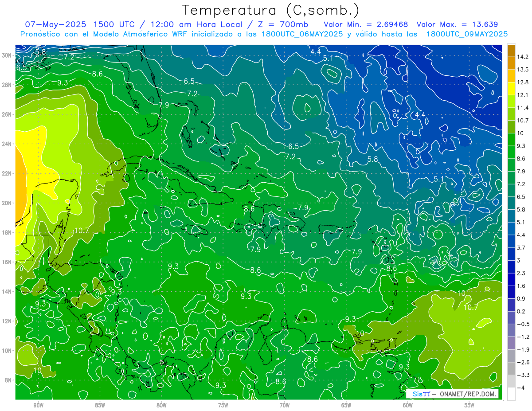Click the 22N latitude axis label
Screen dimensions: 532x411
[x=8, y=173]
